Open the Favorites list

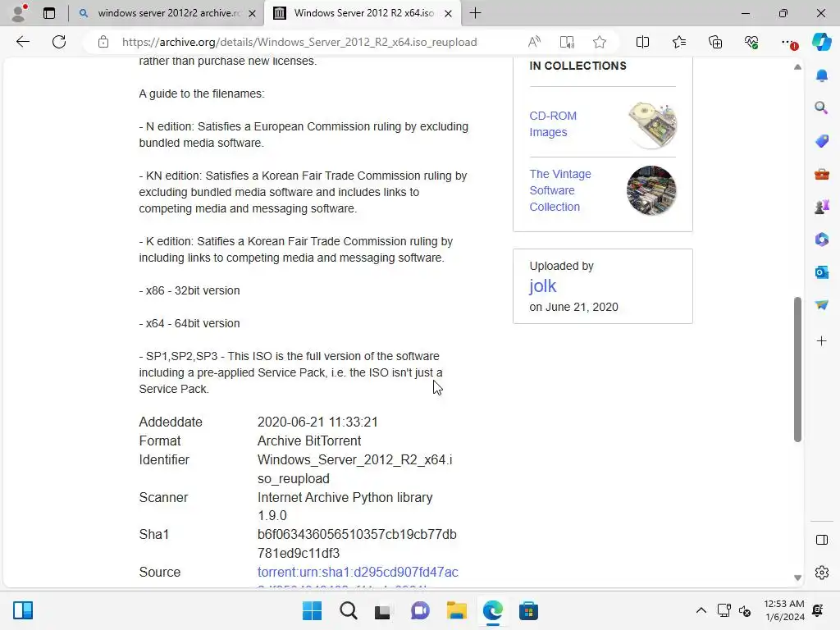(678, 42)
